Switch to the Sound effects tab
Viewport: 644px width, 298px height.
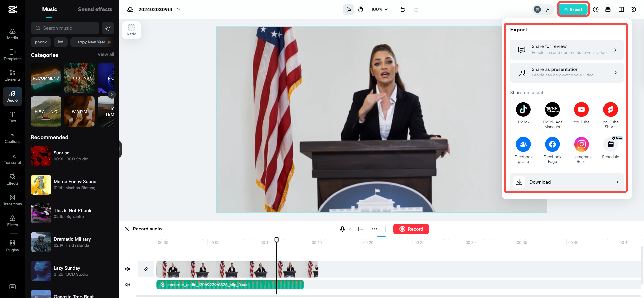point(95,9)
